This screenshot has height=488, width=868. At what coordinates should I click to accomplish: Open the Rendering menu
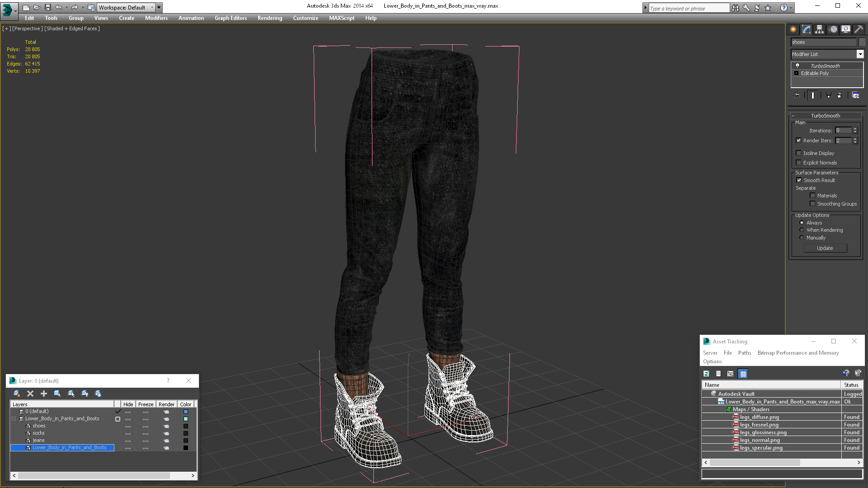click(x=269, y=18)
